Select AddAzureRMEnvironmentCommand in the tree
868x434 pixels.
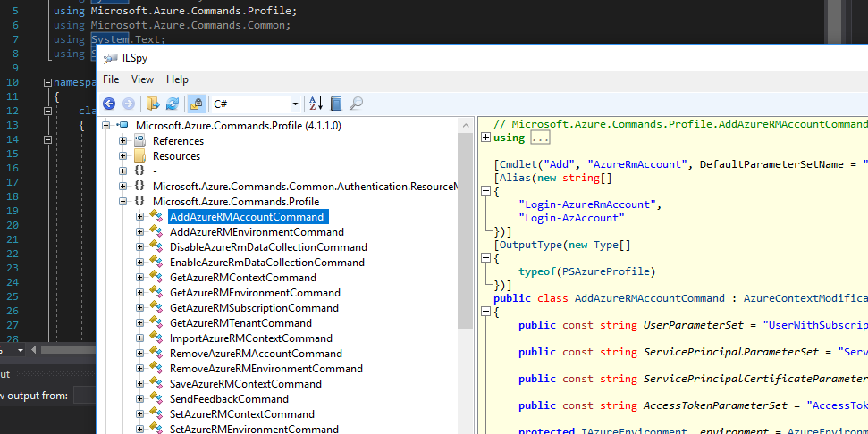257,232
